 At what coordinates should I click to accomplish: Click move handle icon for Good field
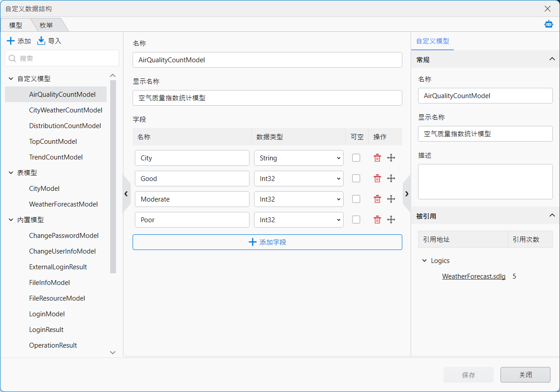pos(391,178)
